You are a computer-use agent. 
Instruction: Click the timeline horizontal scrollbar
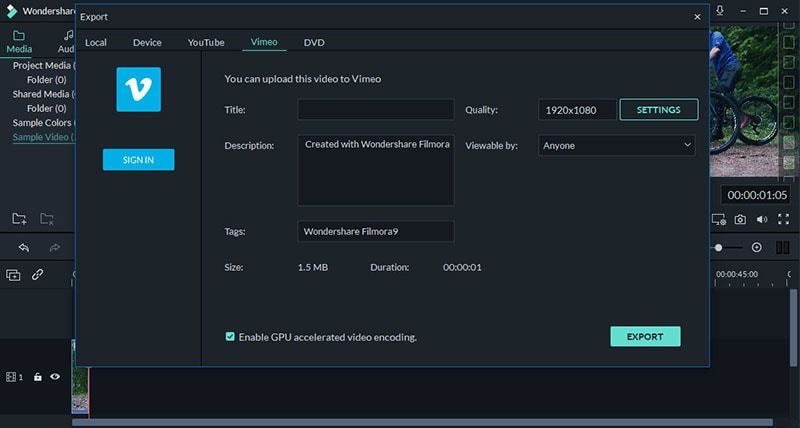(423, 422)
